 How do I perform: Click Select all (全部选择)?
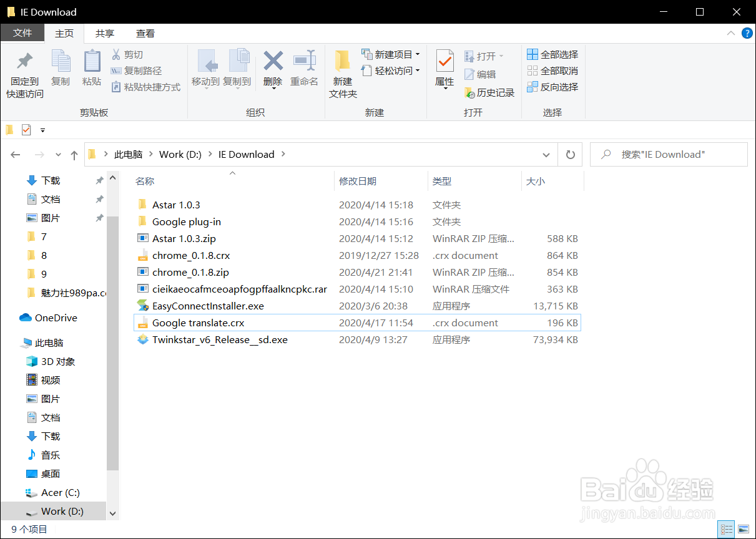click(x=552, y=55)
